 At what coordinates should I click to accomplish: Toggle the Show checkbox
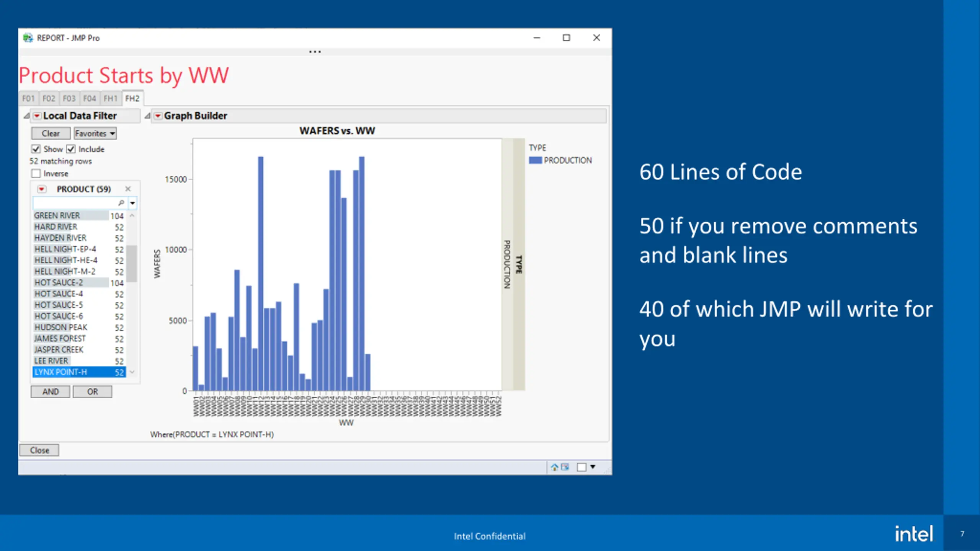tap(36, 149)
